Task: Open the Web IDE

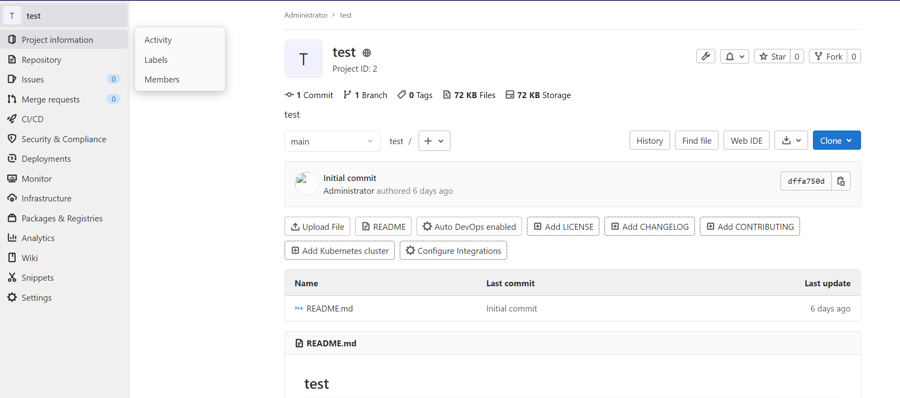Action: [746, 141]
